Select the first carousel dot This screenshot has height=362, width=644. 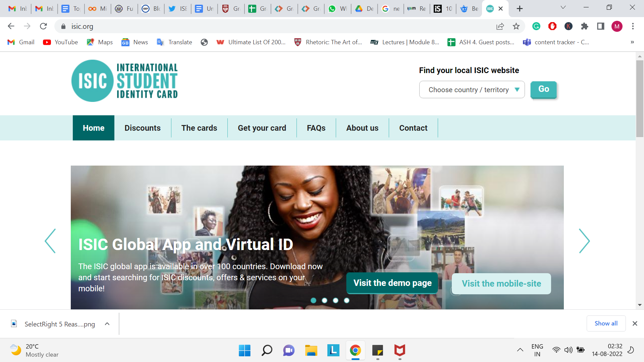[314, 300]
